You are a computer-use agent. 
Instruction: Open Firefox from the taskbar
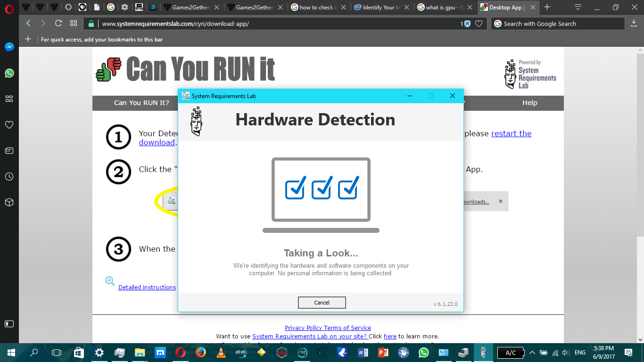point(201,352)
